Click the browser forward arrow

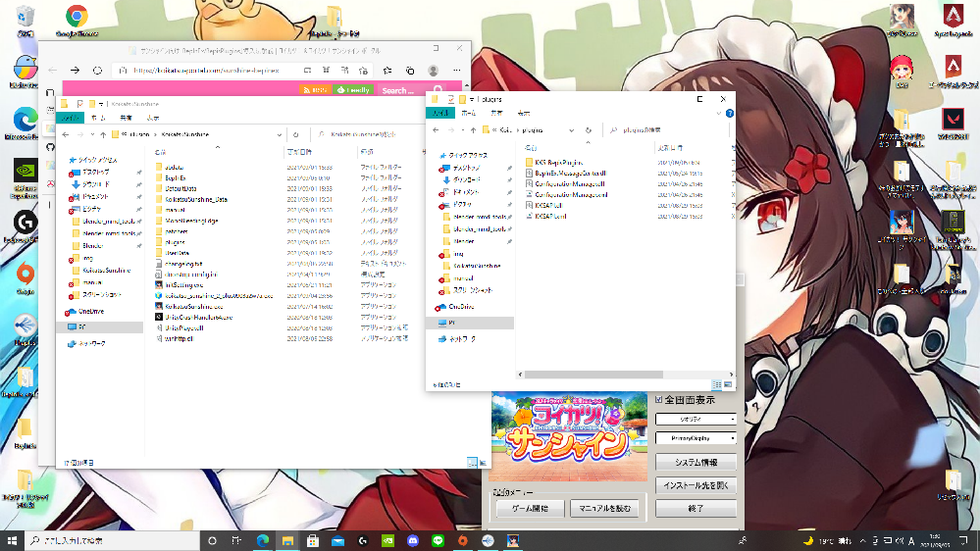pyautogui.click(x=75, y=71)
